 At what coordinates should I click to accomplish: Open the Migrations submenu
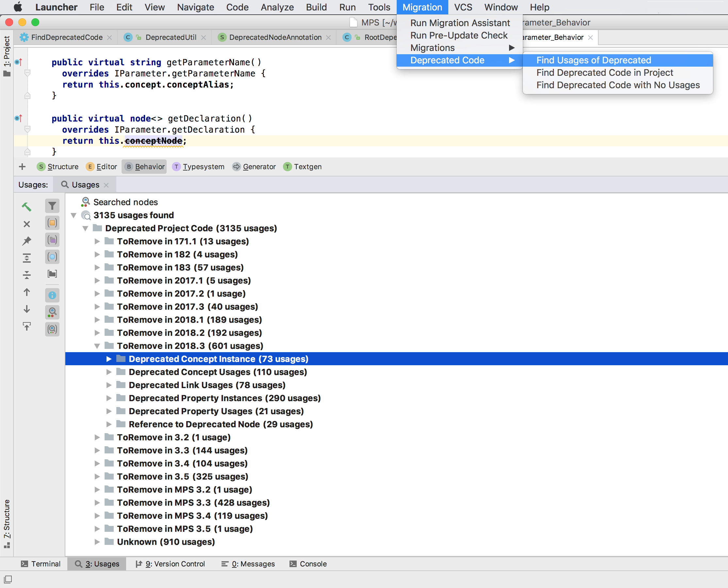(x=458, y=47)
